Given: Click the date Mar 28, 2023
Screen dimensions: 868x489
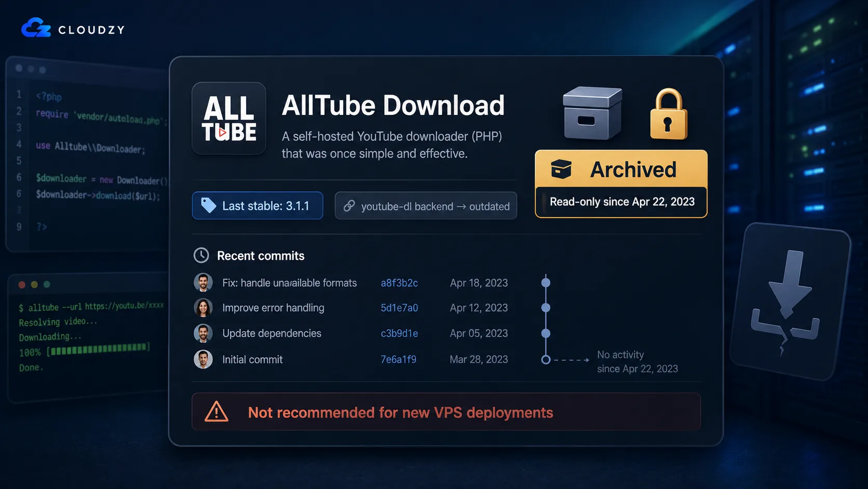Looking at the screenshot, I should click(x=479, y=359).
